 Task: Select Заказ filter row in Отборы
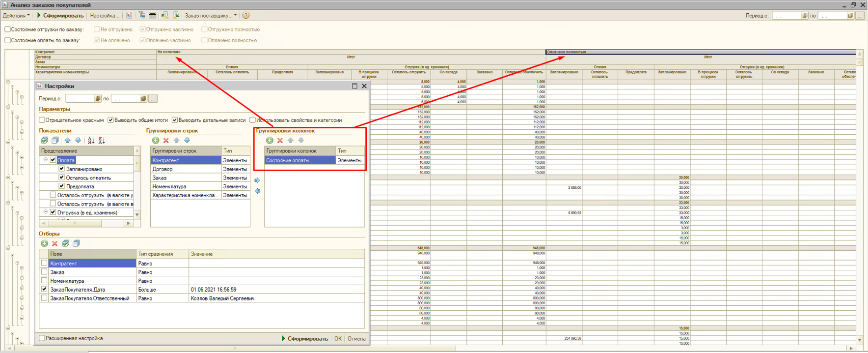coord(92,272)
